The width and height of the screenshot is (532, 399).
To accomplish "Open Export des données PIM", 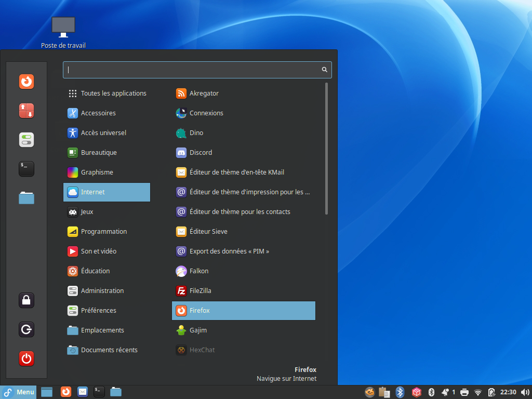I will coord(244,251).
